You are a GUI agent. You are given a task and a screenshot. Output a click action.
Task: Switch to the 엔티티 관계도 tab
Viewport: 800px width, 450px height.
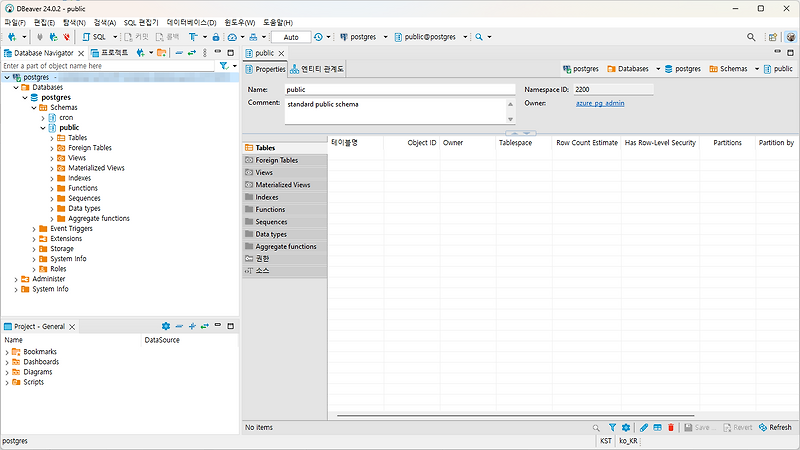[x=317, y=69]
